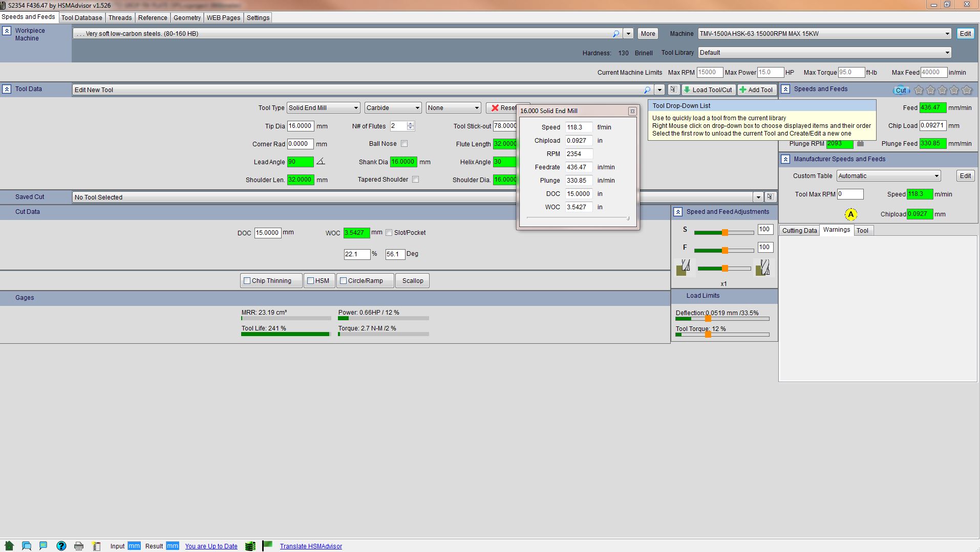Close the 16.000 Solid End Mill popup
The height and width of the screenshot is (552, 980).
(632, 111)
